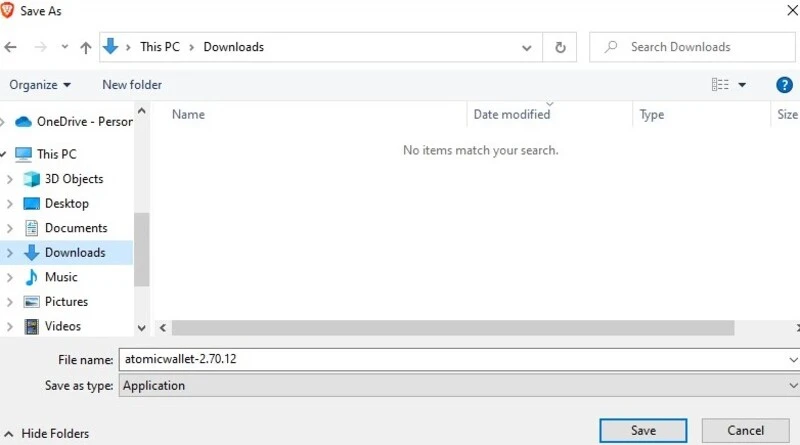This screenshot has width=800, height=445.
Task: Click the OneDrive cloud icon
Action: coord(23,122)
